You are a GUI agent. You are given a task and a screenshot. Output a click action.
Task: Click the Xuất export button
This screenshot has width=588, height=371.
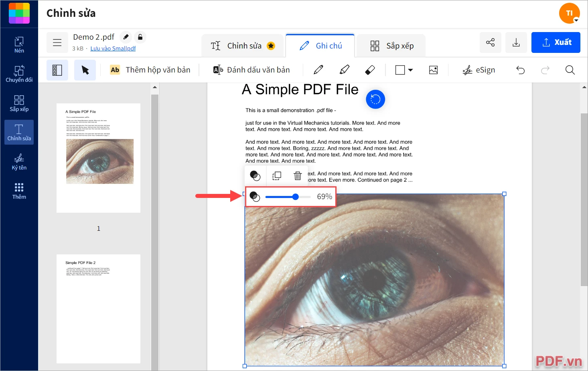pos(556,42)
